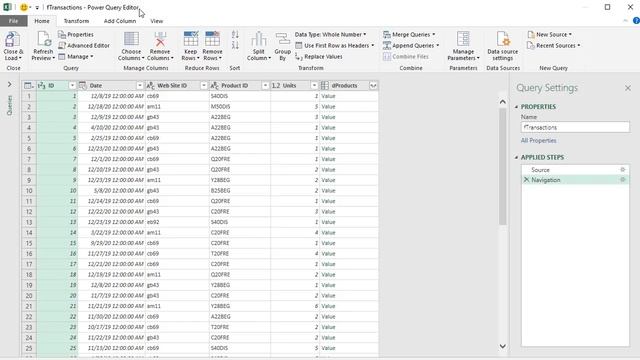The image size is (640, 360).
Task: Click the Remove Rows icon
Action: tap(212, 39)
